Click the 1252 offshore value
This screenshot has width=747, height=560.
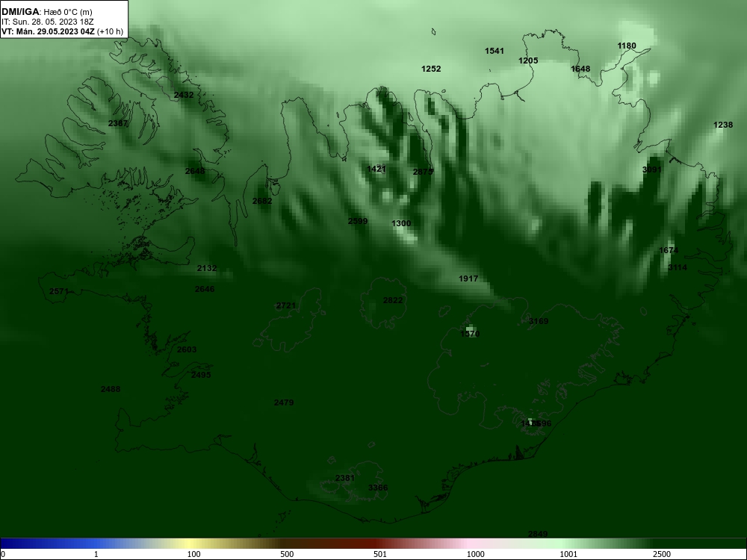coord(431,69)
